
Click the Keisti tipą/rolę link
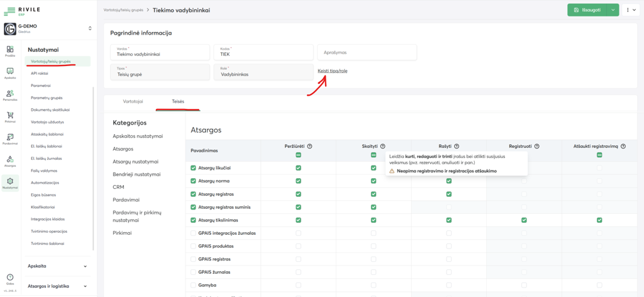332,70
